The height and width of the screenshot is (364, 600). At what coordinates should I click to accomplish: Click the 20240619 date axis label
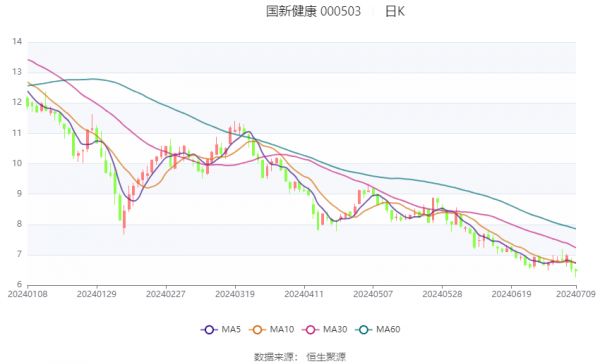click(x=511, y=294)
